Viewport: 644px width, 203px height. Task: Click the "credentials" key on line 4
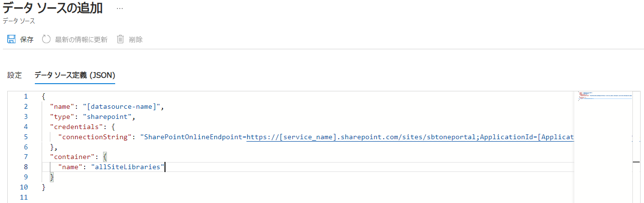coord(74,127)
